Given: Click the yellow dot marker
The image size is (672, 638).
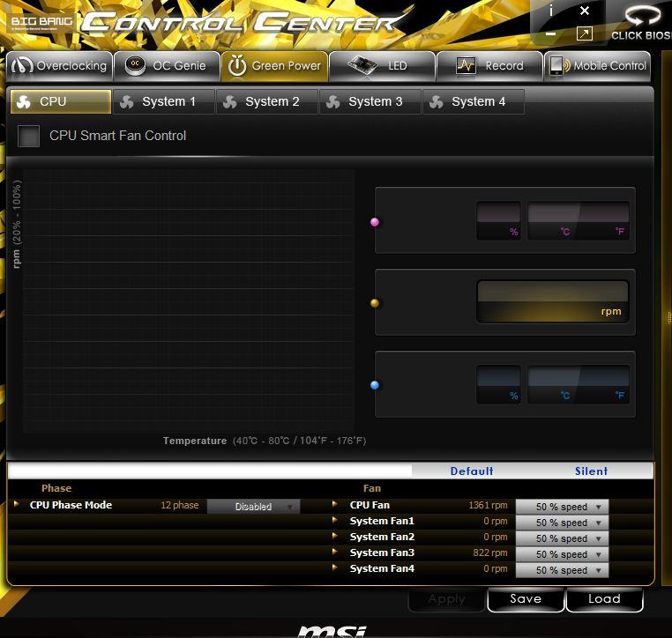Looking at the screenshot, I should (x=375, y=303).
